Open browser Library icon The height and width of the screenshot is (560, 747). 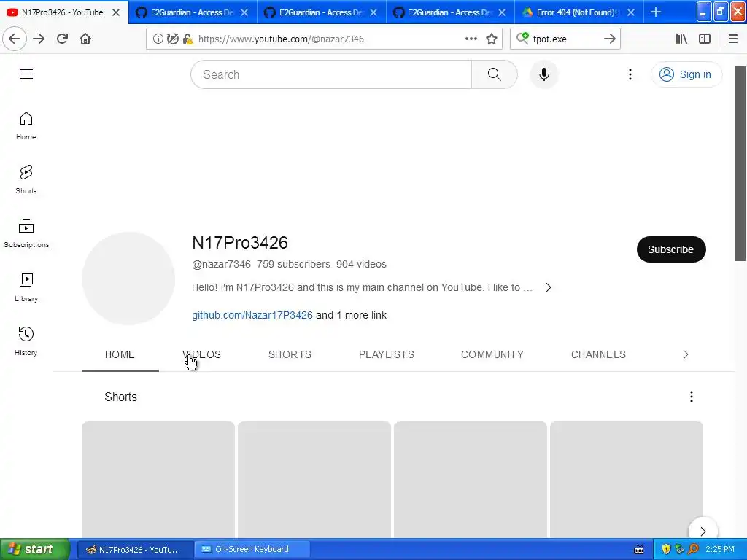tap(681, 39)
